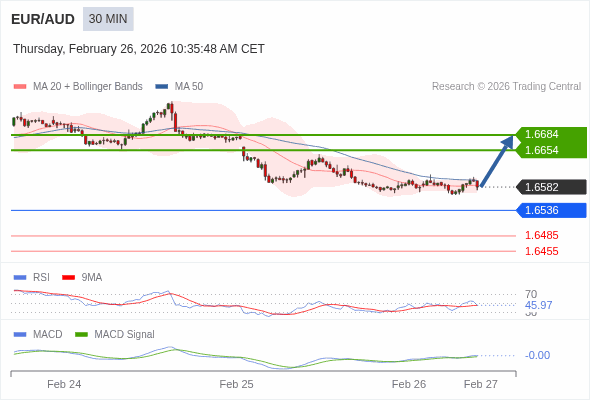Viewport: 590px width, 400px height.
Task: Click the Feb 24 date axis label
Action: [64, 384]
